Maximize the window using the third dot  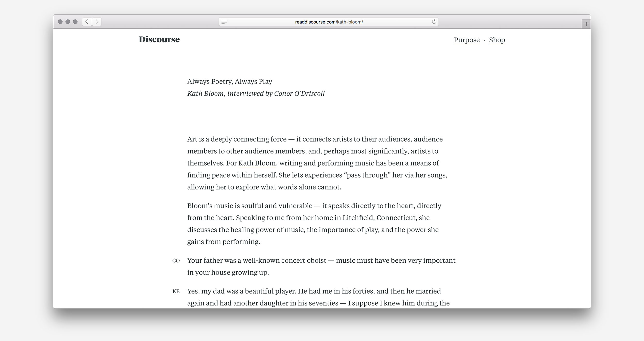[x=75, y=22]
